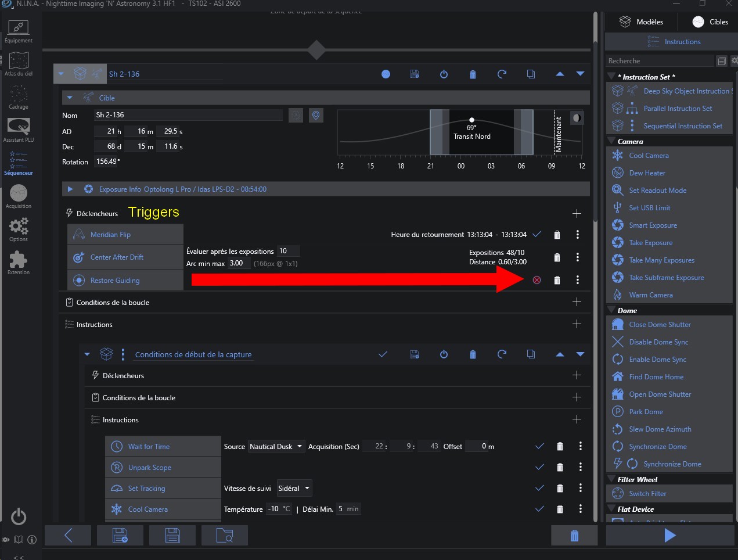738x560 pixels.
Task: Delete the Wait for Time instruction
Action: tap(560, 446)
